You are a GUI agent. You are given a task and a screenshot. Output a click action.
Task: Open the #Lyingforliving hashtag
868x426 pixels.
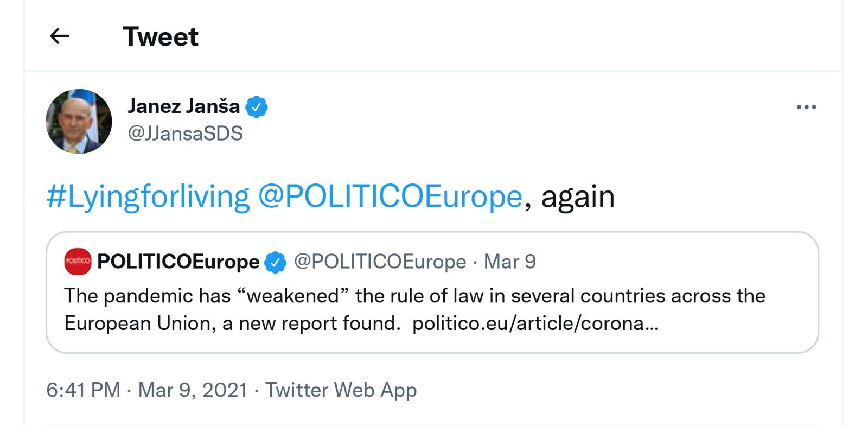coord(148,196)
